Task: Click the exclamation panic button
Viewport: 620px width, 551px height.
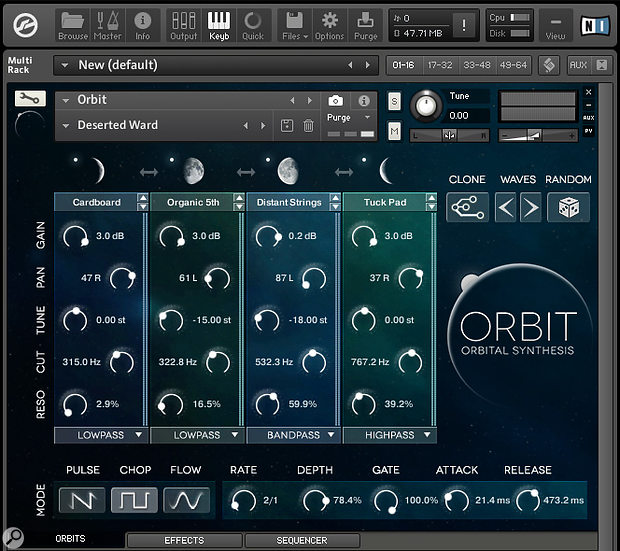Action: (463, 25)
